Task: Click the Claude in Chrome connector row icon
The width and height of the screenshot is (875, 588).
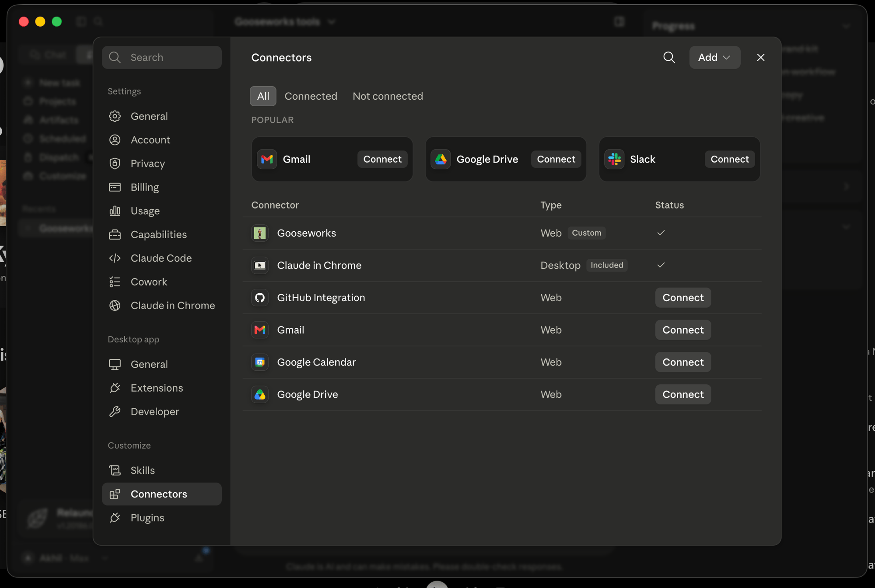Action: [260, 265]
